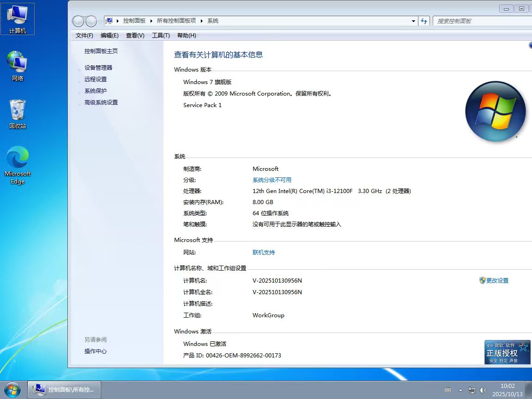The image size is (532, 399).
Task: Click inside the 搜索控制面板 search box
Action: click(480, 21)
